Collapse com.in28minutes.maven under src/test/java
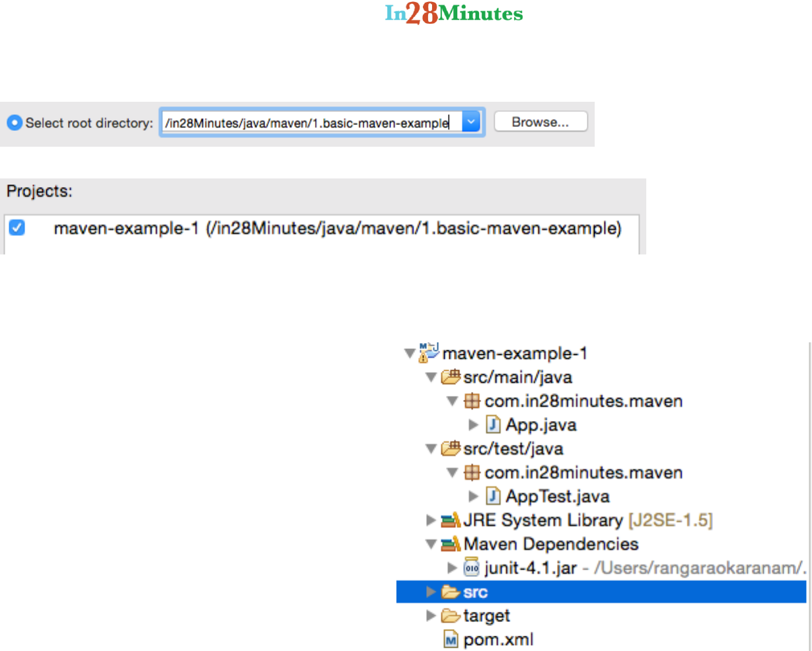812x651 pixels. point(452,473)
